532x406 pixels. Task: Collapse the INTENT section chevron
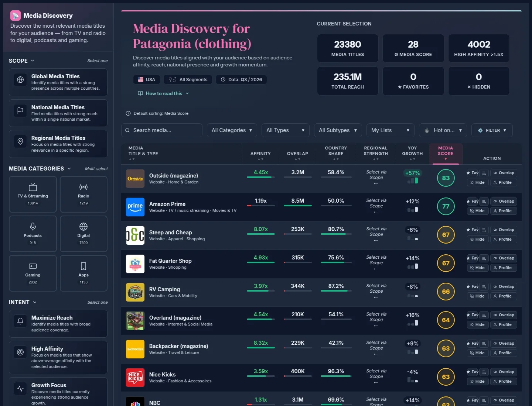pos(35,302)
